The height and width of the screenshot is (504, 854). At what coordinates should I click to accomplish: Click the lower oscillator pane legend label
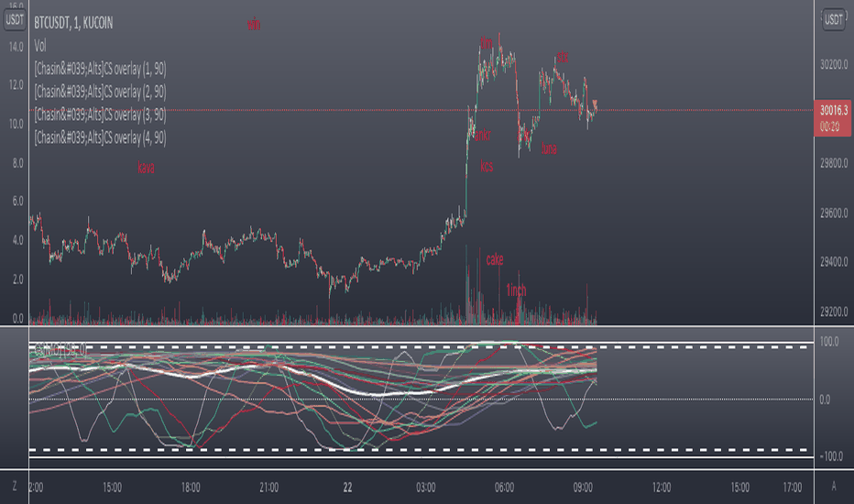(x=60, y=350)
